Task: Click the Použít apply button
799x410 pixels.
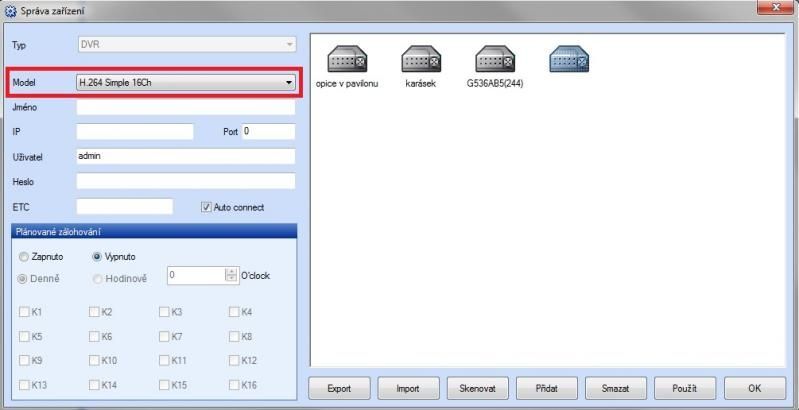Action: (685, 387)
